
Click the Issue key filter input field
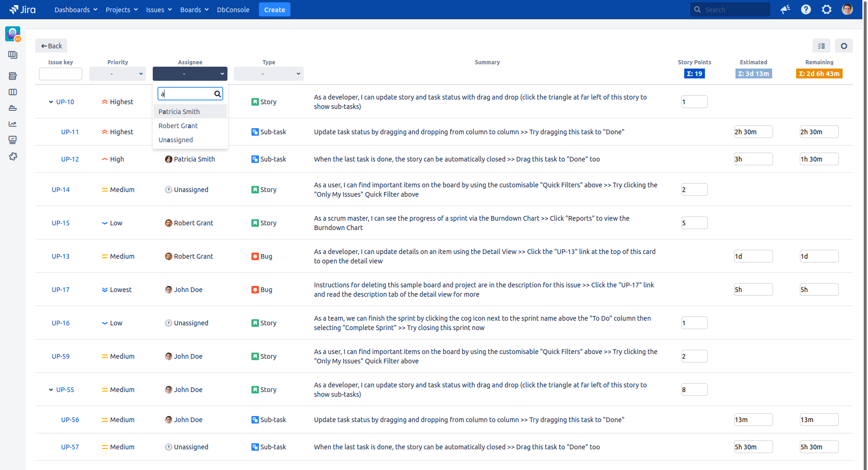[60, 74]
